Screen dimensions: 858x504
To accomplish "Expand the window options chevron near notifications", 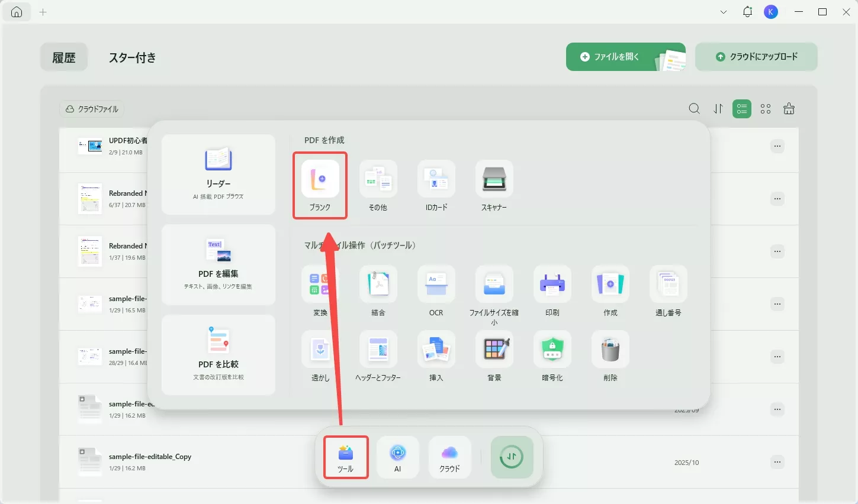I will coord(723,11).
